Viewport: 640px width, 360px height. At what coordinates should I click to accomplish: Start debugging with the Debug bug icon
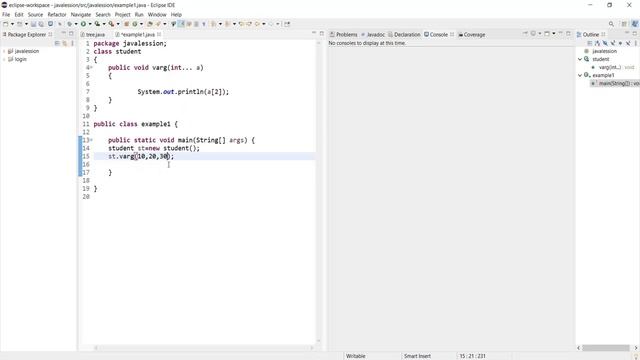pos(69,24)
